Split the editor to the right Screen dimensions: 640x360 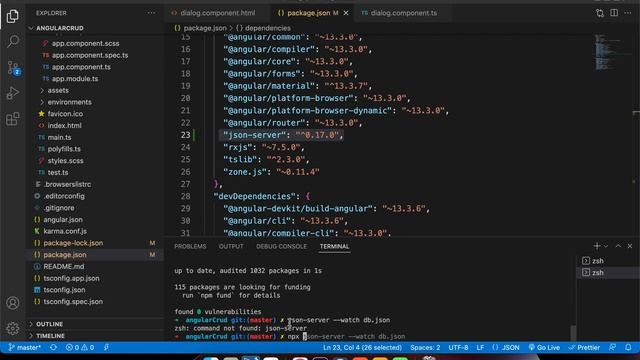(614, 13)
